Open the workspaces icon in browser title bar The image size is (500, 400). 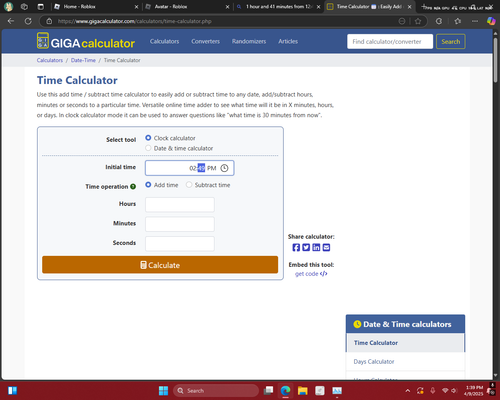pos(24,6)
